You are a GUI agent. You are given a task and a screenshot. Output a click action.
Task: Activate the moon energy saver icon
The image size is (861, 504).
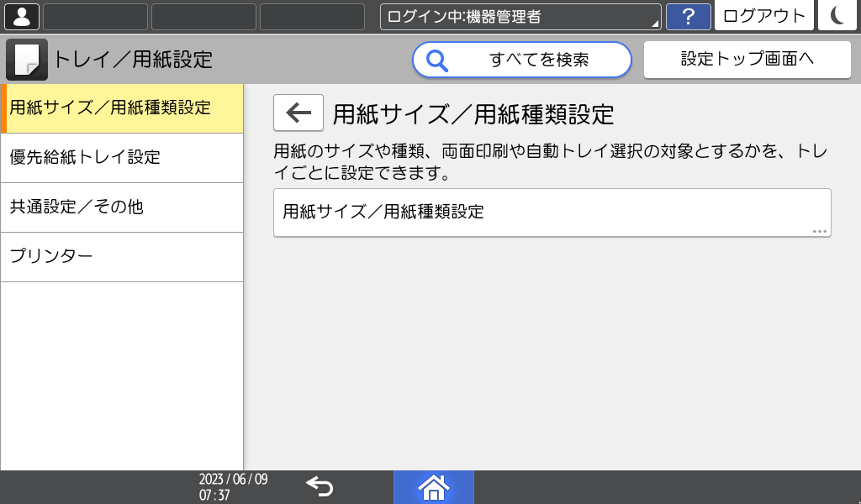click(x=837, y=15)
